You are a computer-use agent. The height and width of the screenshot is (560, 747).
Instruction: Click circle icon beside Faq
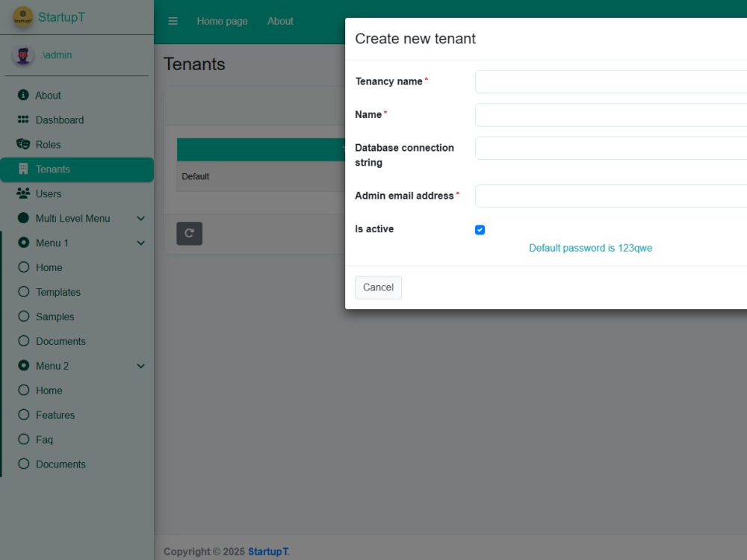point(23,439)
